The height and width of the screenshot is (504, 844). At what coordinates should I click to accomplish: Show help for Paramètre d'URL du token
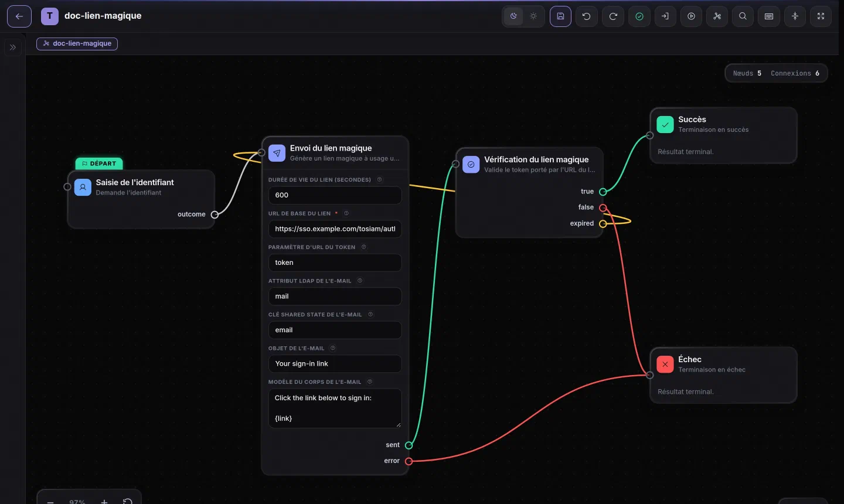point(364,247)
